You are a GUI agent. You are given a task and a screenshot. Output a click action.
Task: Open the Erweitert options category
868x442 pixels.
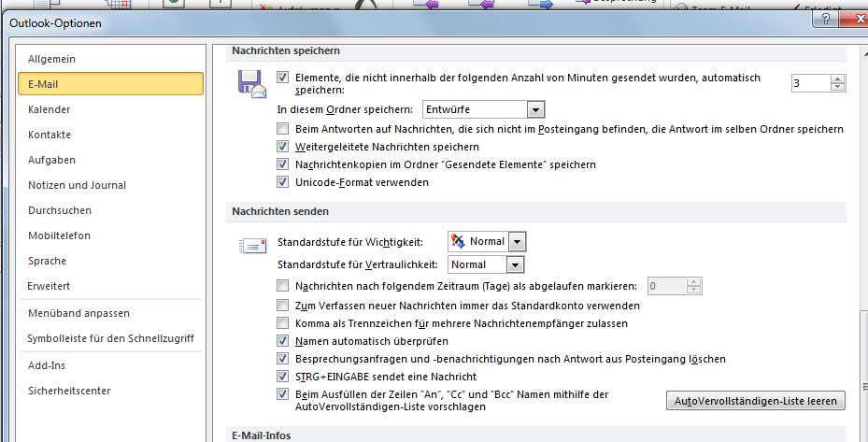[110, 286]
